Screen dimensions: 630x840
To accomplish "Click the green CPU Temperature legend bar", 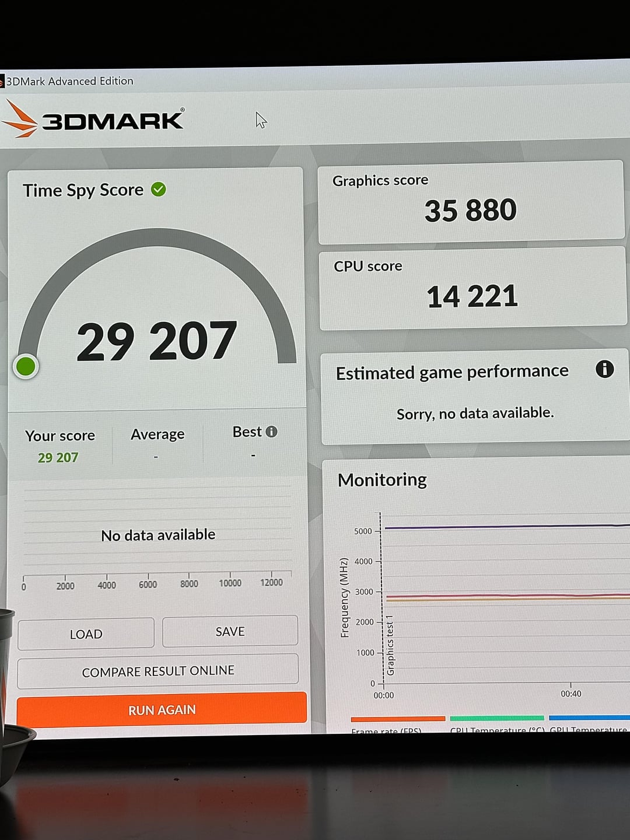I will [497, 718].
